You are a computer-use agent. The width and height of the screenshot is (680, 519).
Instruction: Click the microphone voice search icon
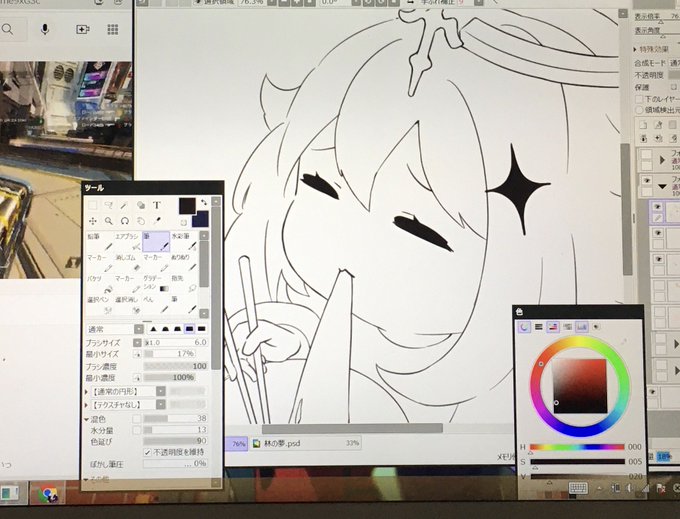45,29
